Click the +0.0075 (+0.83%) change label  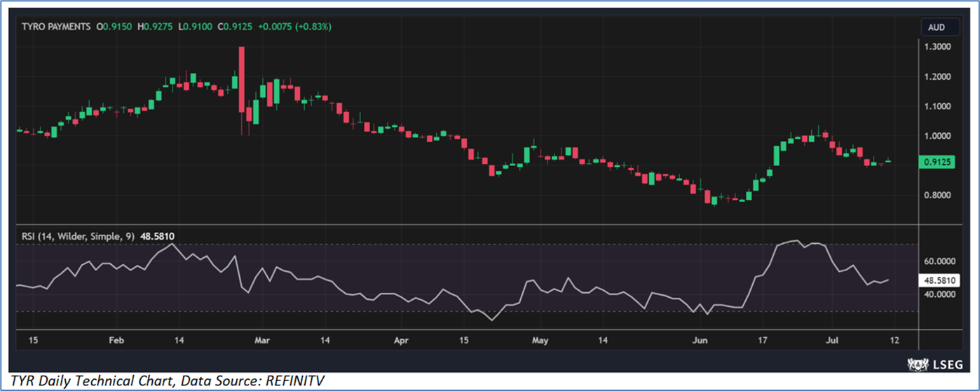point(294,26)
